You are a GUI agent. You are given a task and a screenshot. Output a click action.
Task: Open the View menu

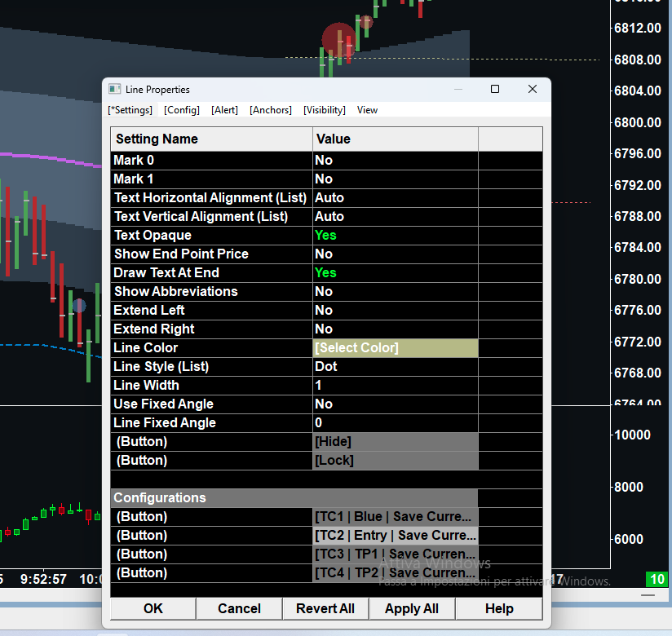click(x=367, y=110)
